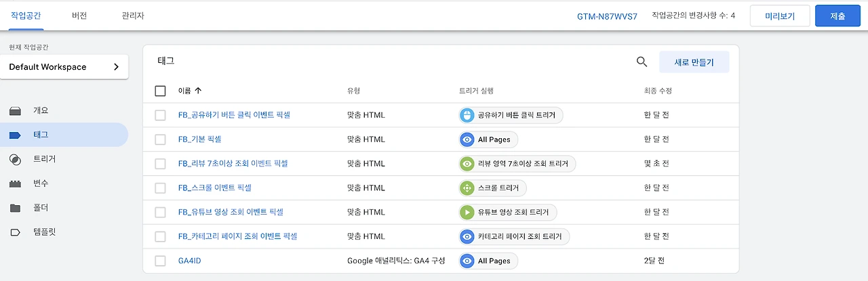Click 유튜브 영상 조회 트리거 play icon chip
Screen dimensions: 868x281
coord(467,212)
